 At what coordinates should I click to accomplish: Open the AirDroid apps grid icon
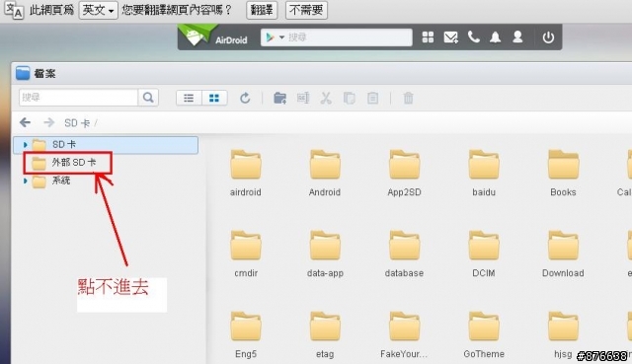pos(428,37)
